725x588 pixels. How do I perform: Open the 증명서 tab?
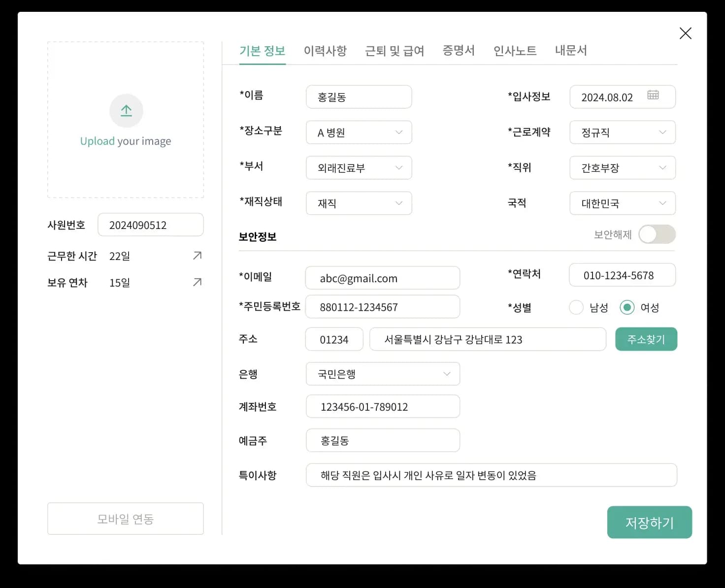coord(459,51)
